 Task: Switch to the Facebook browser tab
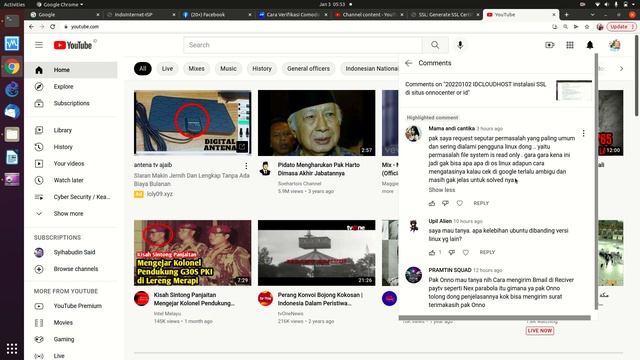click(216, 15)
